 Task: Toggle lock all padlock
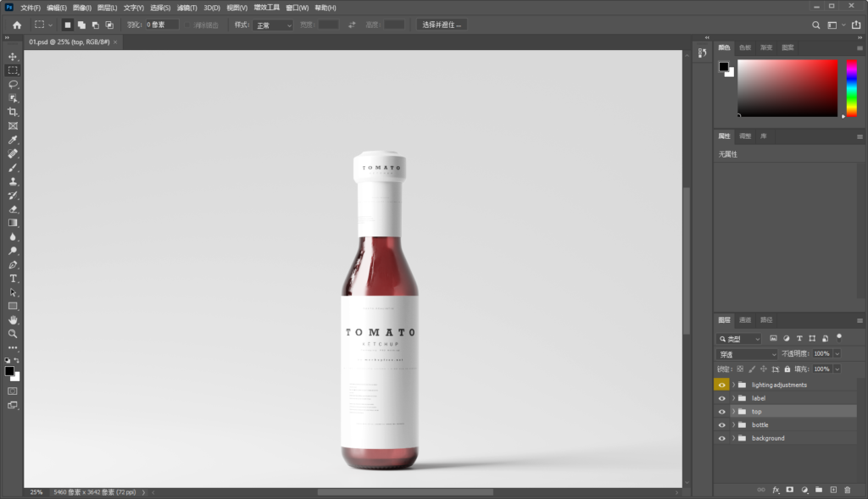click(x=787, y=369)
